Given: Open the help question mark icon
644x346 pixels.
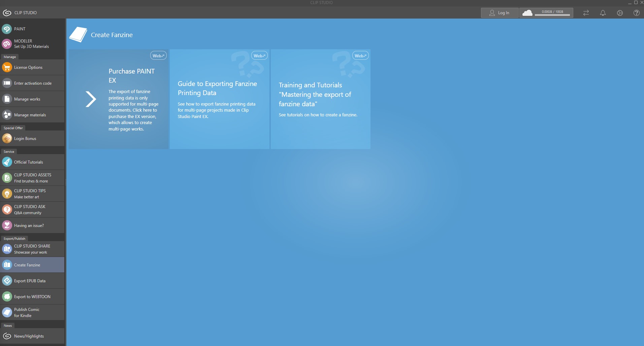Looking at the screenshot, I should 636,13.
